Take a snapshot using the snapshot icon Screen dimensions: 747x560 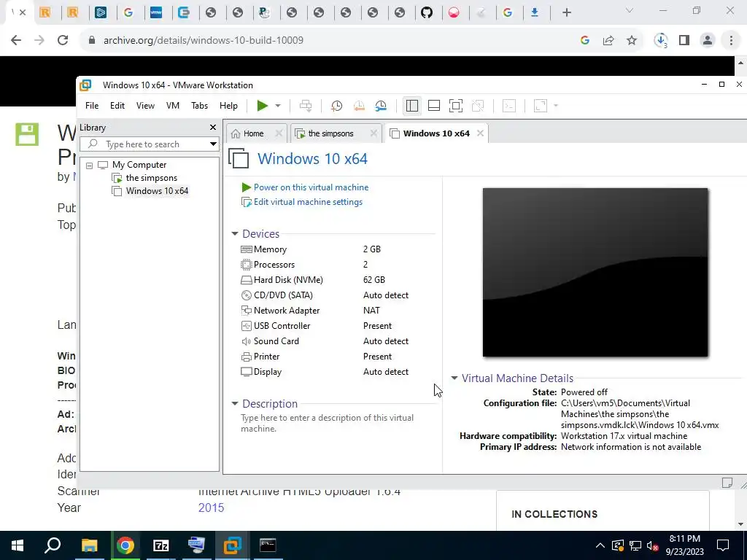337,106
